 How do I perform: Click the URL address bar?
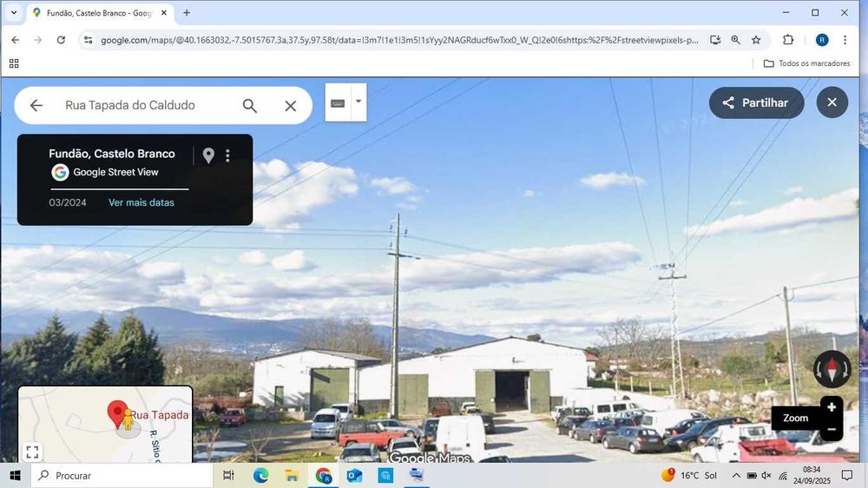[398, 40]
